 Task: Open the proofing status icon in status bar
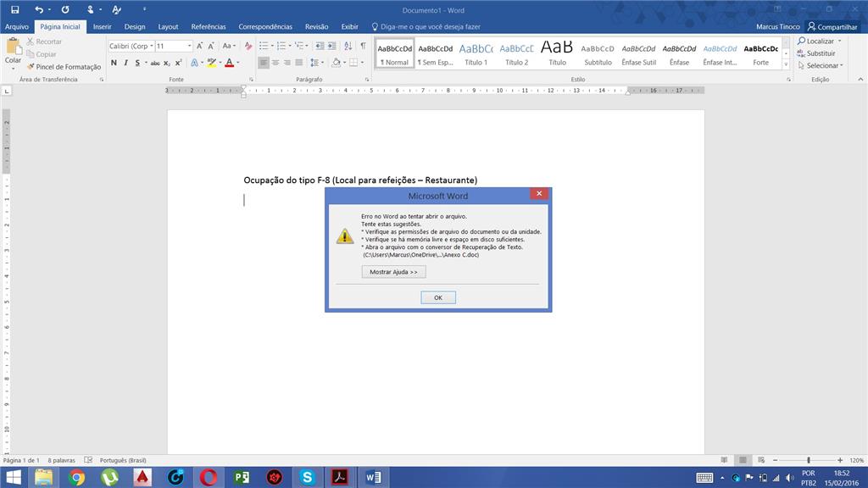(88, 460)
